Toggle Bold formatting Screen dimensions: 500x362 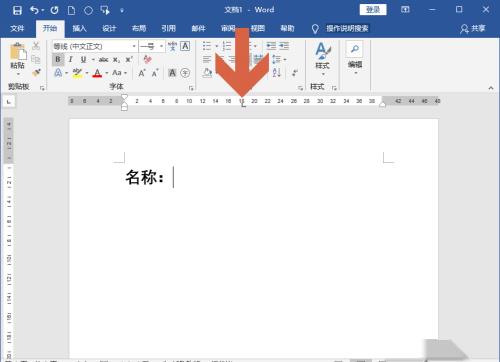[58, 59]
